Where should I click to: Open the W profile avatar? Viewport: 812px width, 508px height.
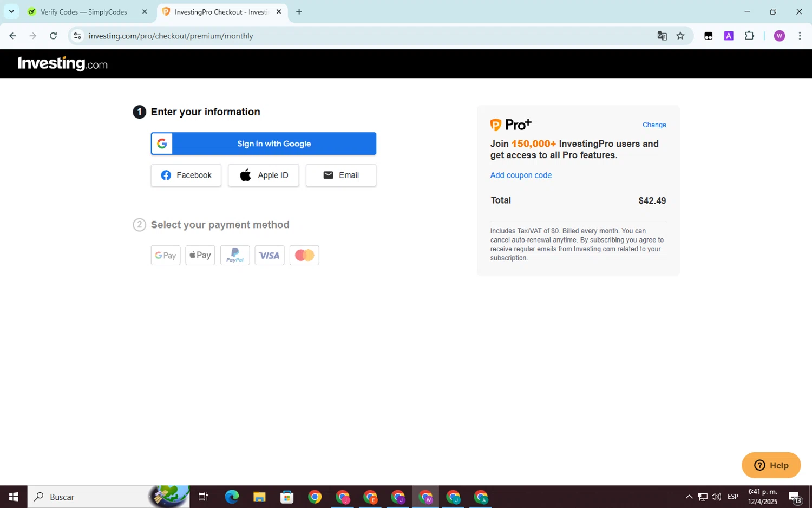point(780,36)
